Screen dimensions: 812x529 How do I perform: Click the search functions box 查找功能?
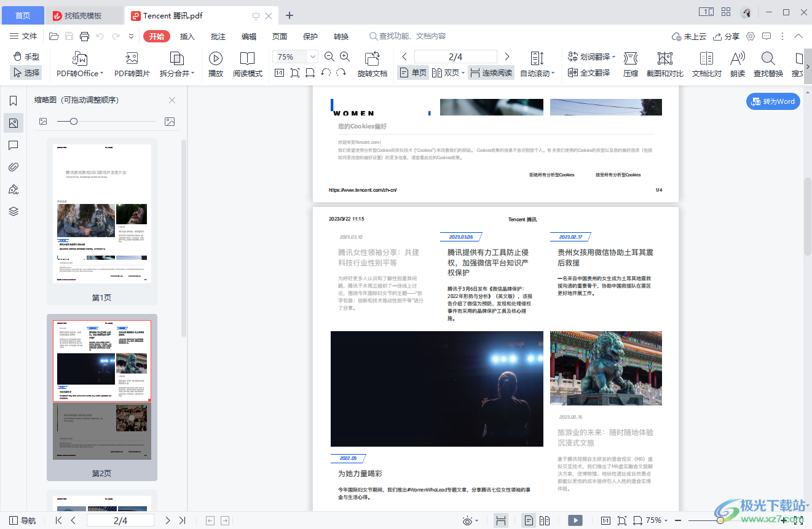click(408, 36)
